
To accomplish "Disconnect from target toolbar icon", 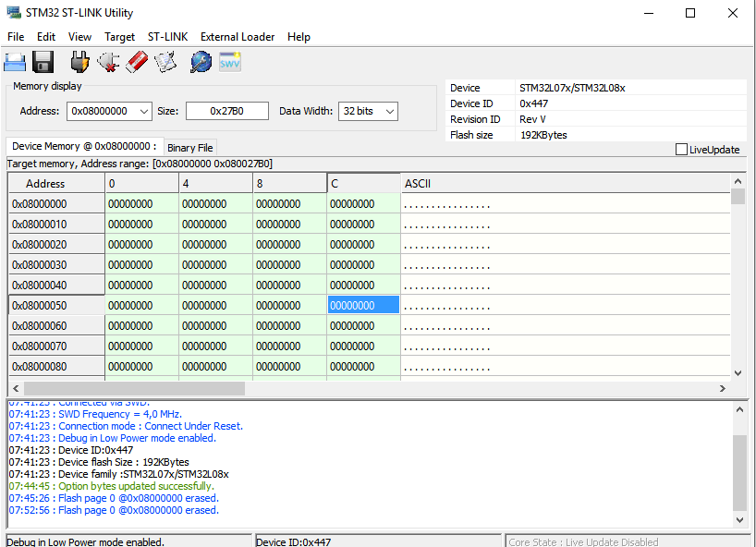I will click(x=108, y=62).
